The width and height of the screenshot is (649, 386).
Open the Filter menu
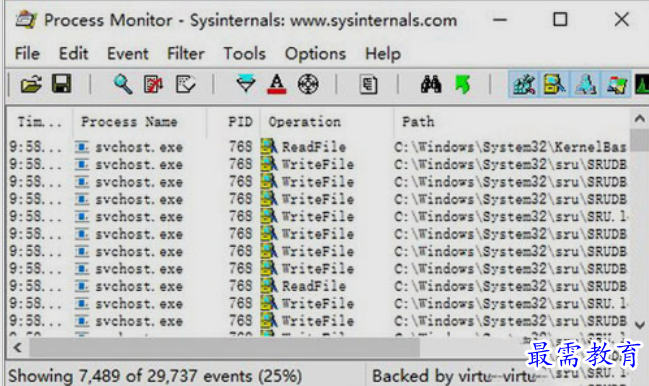(185, 54)
